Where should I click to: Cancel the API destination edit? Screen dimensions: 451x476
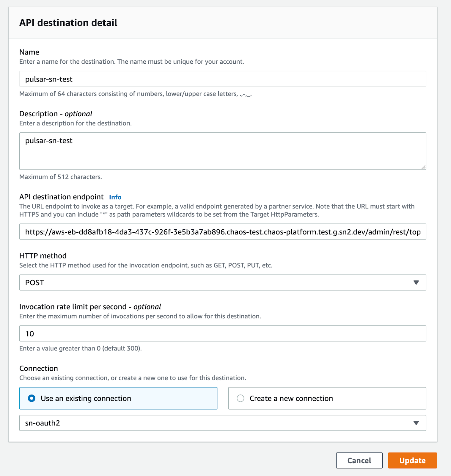359,461
